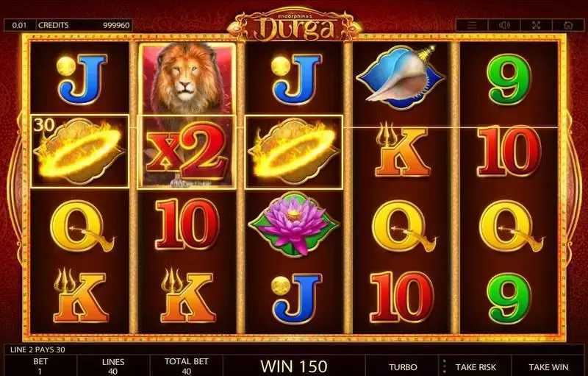Click the flaming ring symbol showing 30
This screenshot has height=376, width=588.
click(79, 152)
